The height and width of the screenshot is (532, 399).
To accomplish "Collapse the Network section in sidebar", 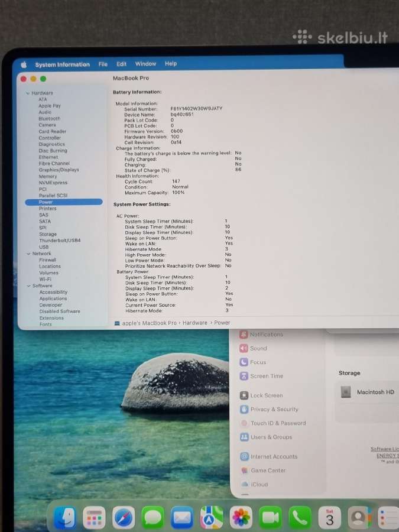I will 29,254.
